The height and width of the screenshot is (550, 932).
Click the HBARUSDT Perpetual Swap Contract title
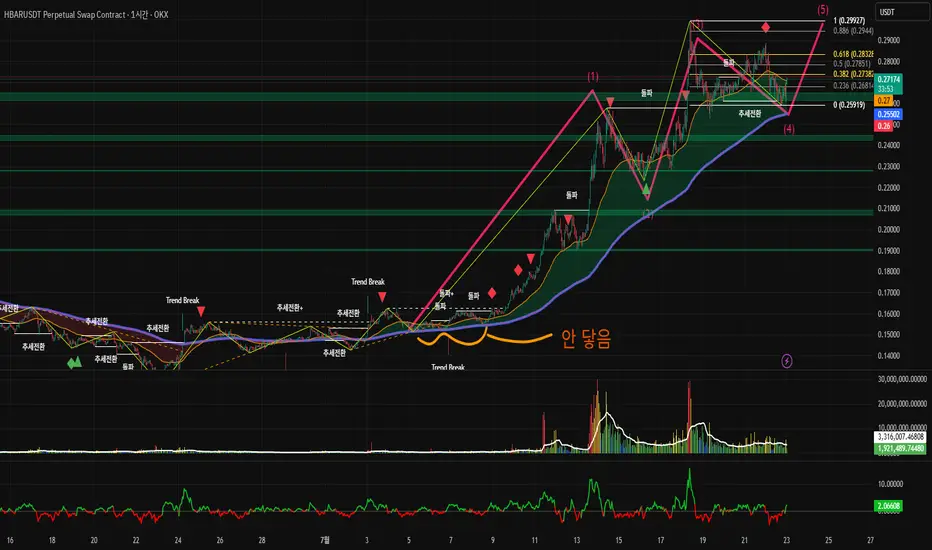[x=86, y=14]
